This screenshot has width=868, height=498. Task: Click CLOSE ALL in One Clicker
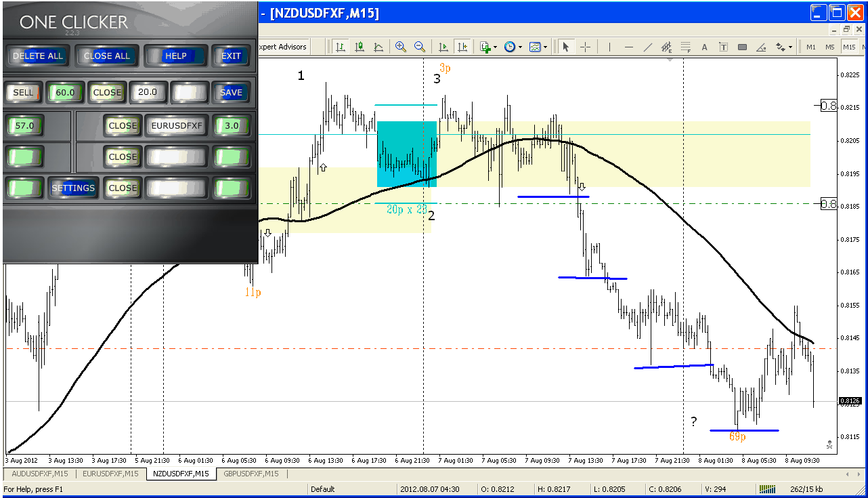[106, 56]
